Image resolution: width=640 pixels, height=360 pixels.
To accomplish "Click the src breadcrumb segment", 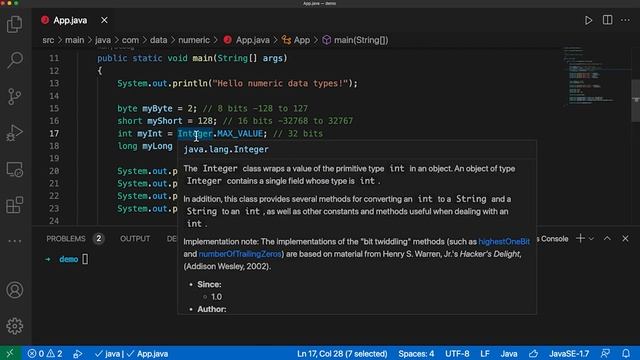I will coord(48,40).
